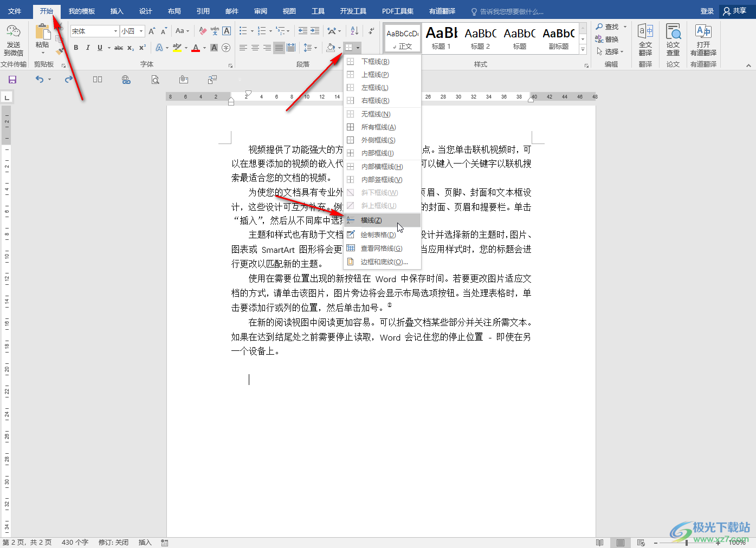Toggle subscript formatting
The image size is (756, 548).
[131, 48]
